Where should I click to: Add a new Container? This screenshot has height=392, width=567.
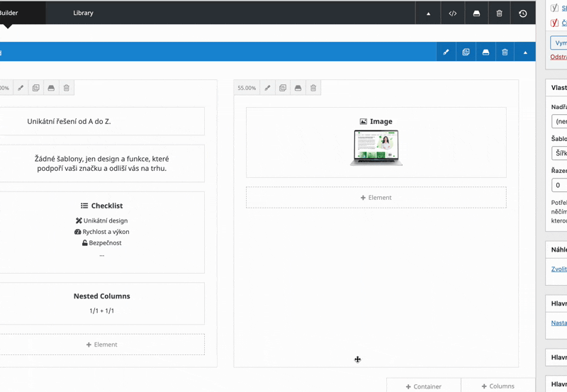coord(423,386)
